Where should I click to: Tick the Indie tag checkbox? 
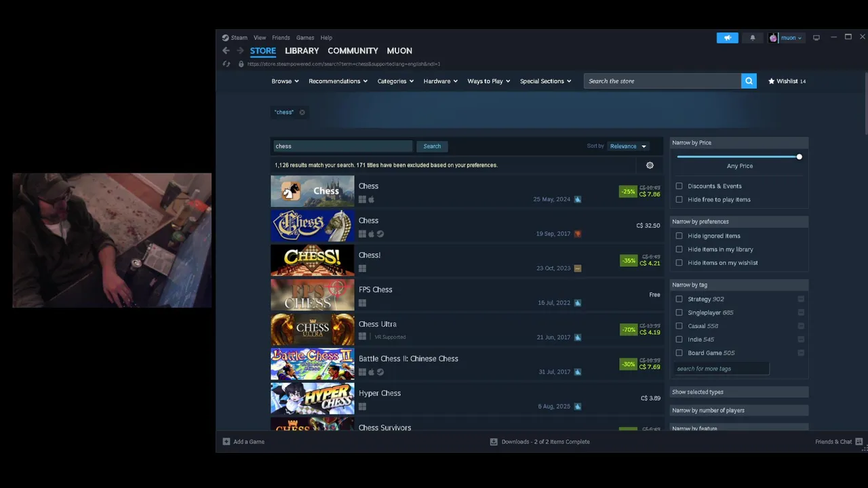tap(679, 340)
